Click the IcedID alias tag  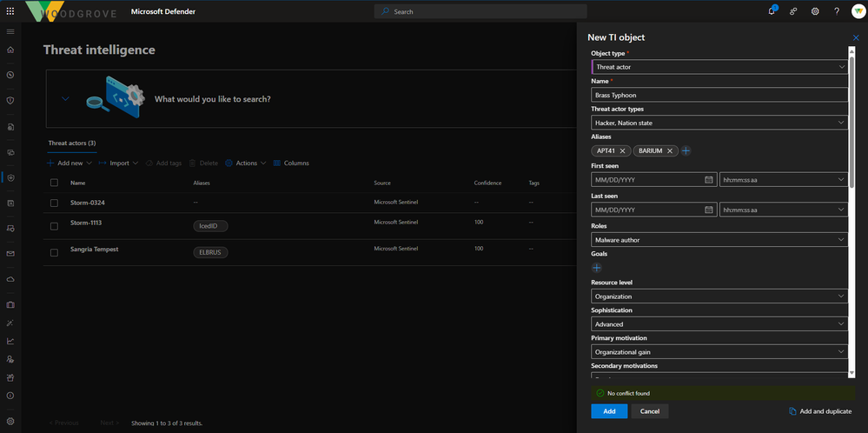pos(210,226)
